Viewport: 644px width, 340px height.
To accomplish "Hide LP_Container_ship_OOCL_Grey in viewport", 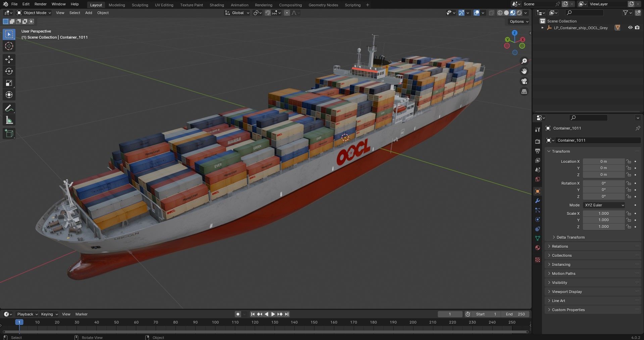I will pyautogui.click(x=630, y=28).
